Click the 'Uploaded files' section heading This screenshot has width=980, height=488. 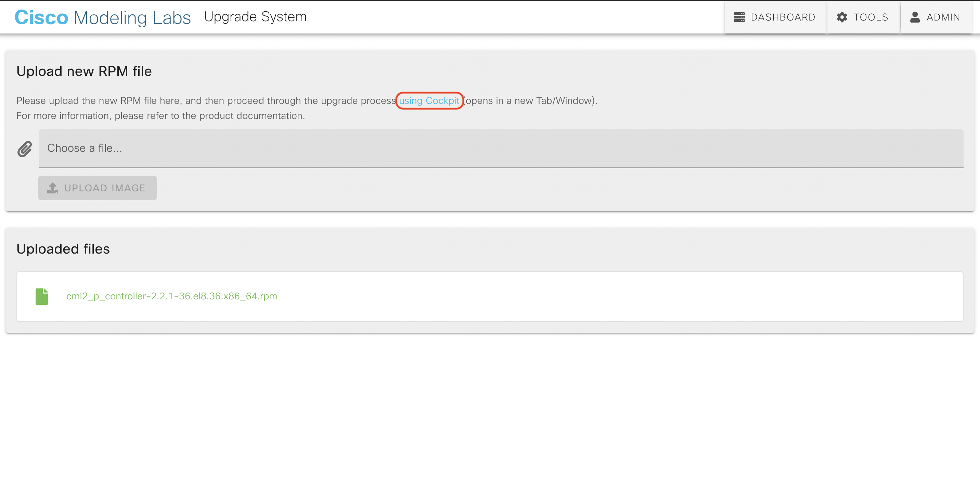coord(63,249)
